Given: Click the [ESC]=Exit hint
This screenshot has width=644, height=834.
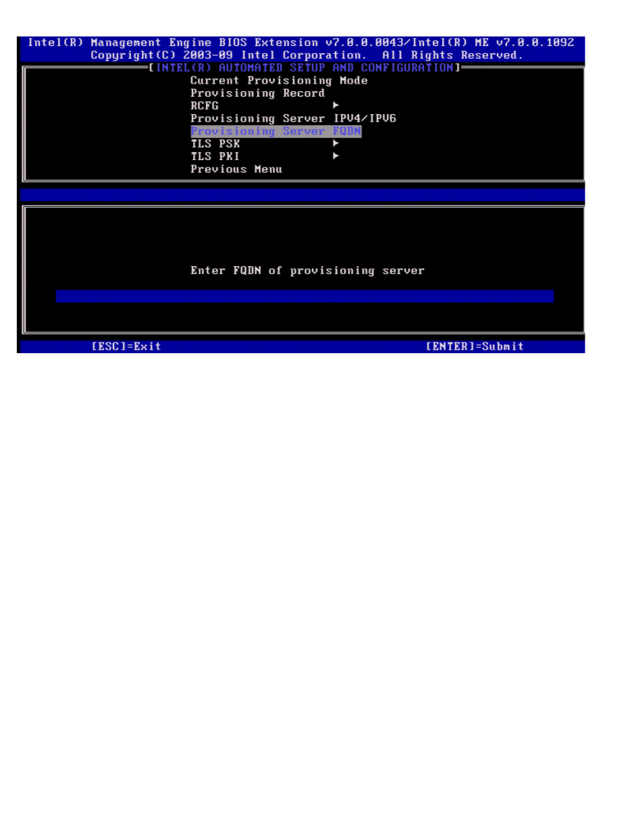Looking at the screenshot, I should pos(126,346).
